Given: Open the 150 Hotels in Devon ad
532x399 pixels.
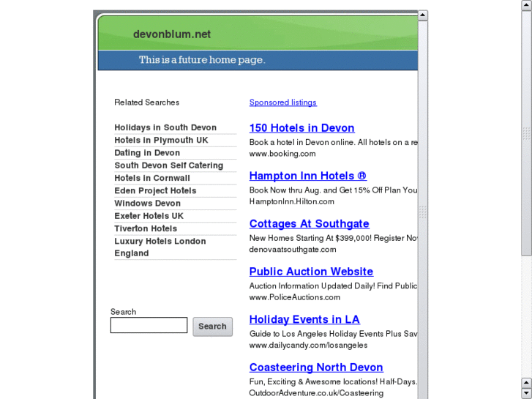Looking at the screenshot, I should (x=302, y=128).
